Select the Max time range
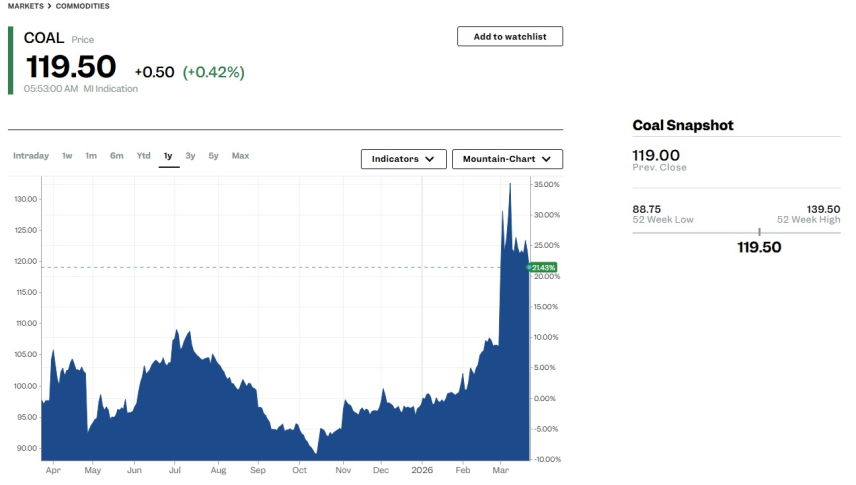This screenshot has height=485, width=856. (x=240, y=156)
